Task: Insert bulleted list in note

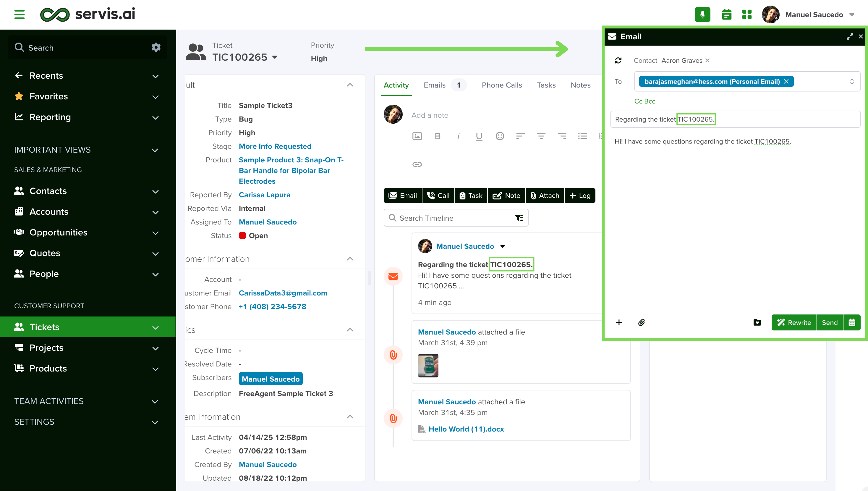Action: pos(583,136)
